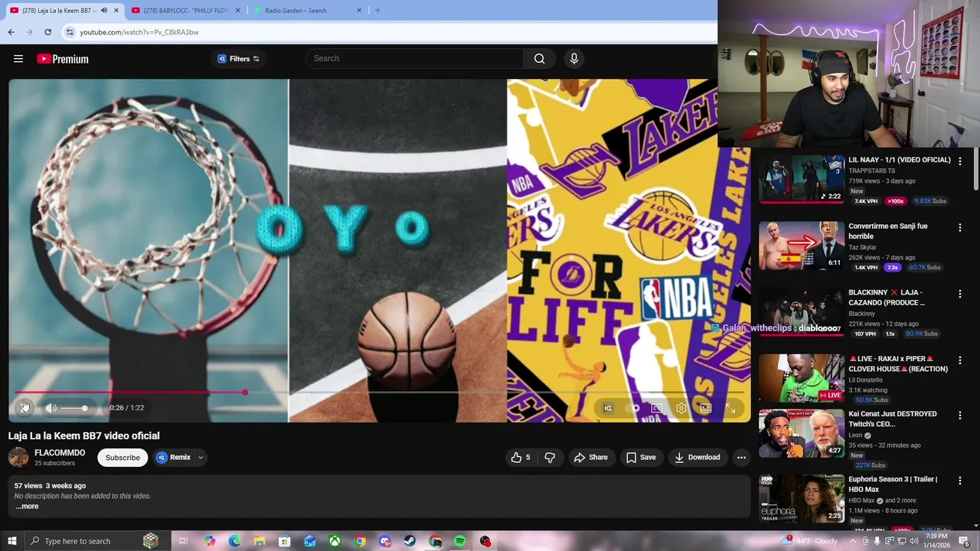Open the Windows Start menu
This screenshot has width=980, height=551.
(12, 541)
